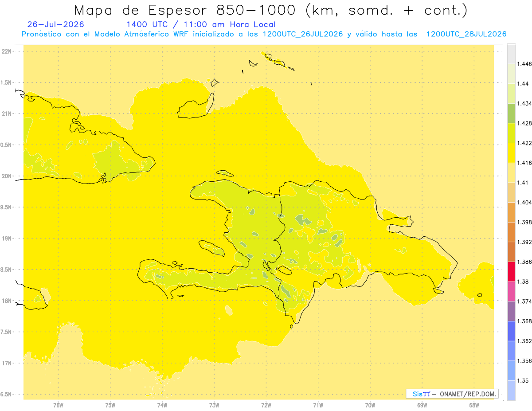The height and width of the screenshot is (411, 532).
Task: Click the legend value '1.434'
Action: coord(525,103)
